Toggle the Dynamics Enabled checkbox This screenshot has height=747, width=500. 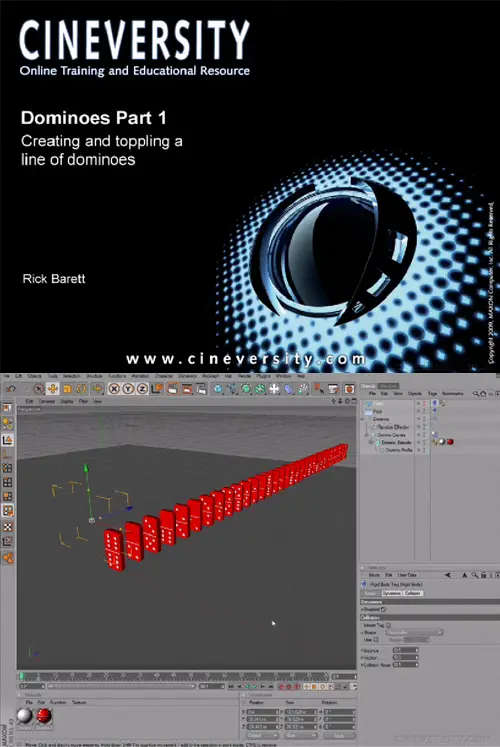383,609
